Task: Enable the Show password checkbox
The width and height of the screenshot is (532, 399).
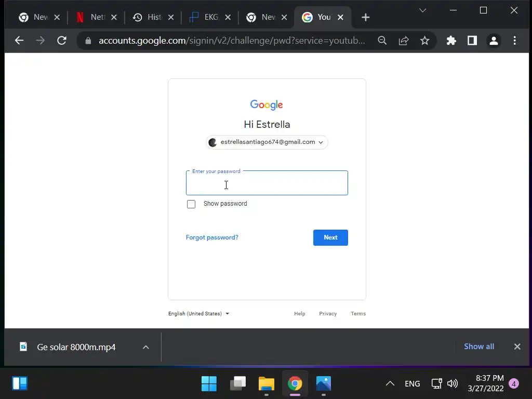Action: tap(191, 204)
